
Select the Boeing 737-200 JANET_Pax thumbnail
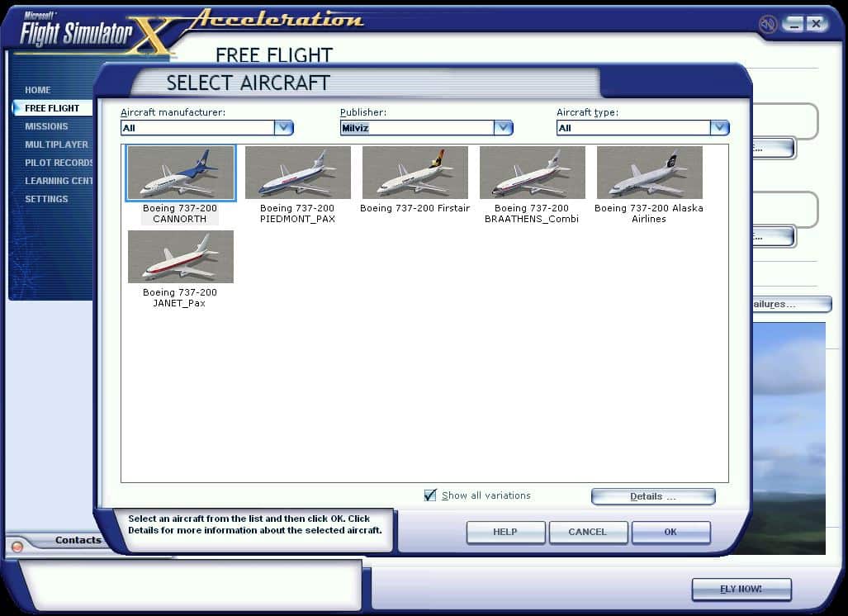180,257
